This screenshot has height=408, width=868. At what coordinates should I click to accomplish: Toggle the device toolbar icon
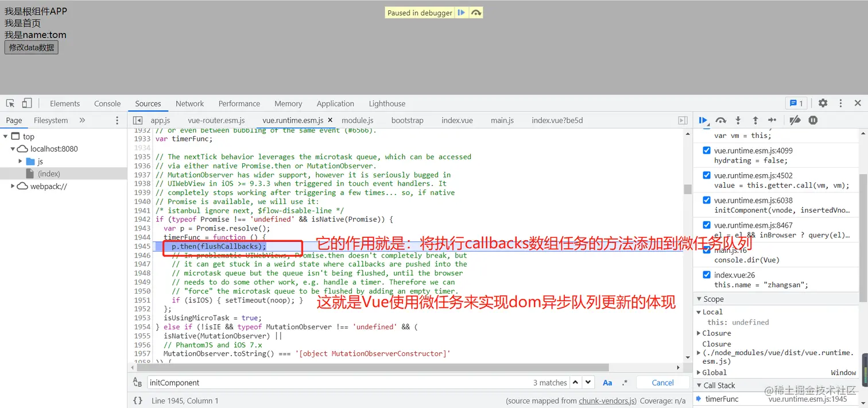click(27, 103)
